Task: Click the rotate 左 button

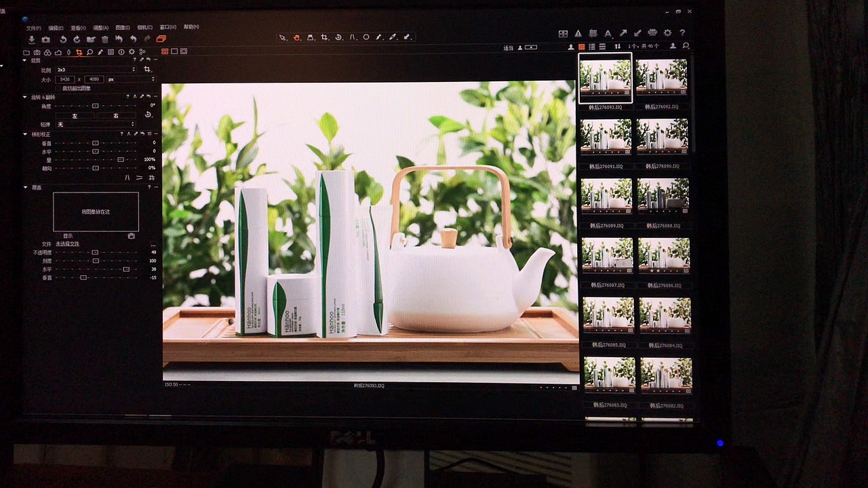Action: point(75,116)
